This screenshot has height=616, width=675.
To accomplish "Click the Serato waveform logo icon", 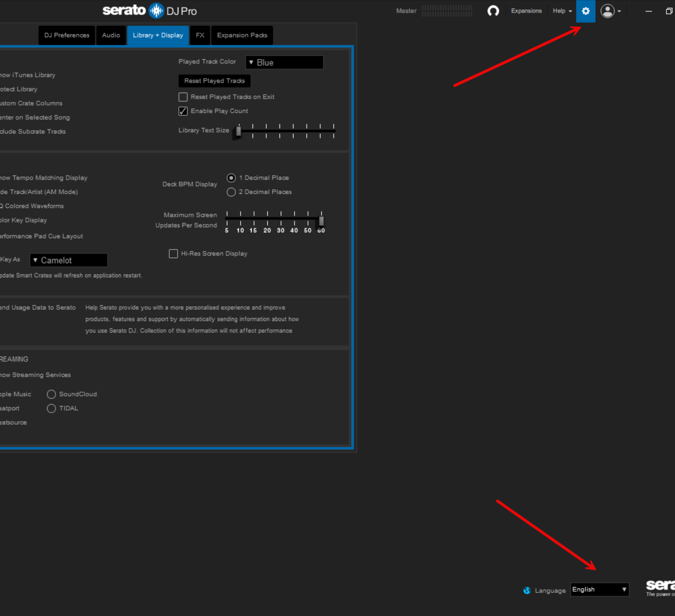I will pyautogui.click(x=156, y=11).
